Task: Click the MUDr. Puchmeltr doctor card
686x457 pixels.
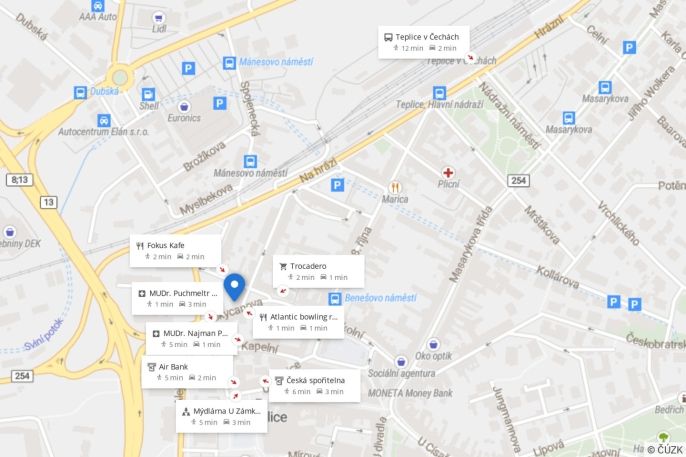Action: [177, 298]
